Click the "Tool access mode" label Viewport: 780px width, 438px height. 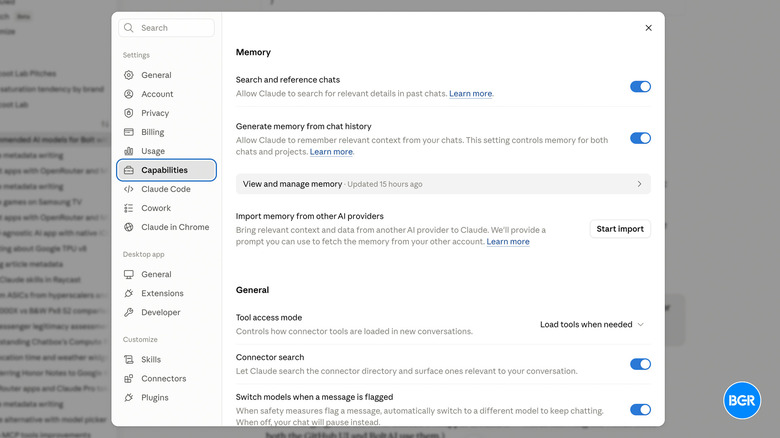pos(269,318)
